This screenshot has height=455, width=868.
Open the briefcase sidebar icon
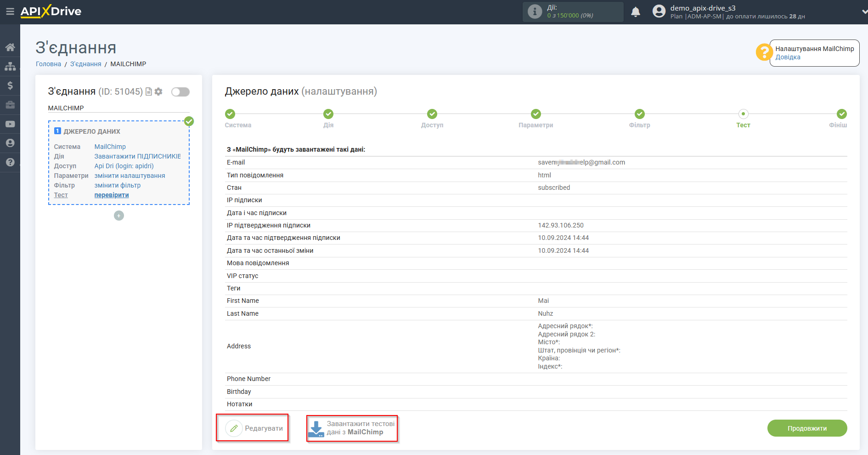10,105
